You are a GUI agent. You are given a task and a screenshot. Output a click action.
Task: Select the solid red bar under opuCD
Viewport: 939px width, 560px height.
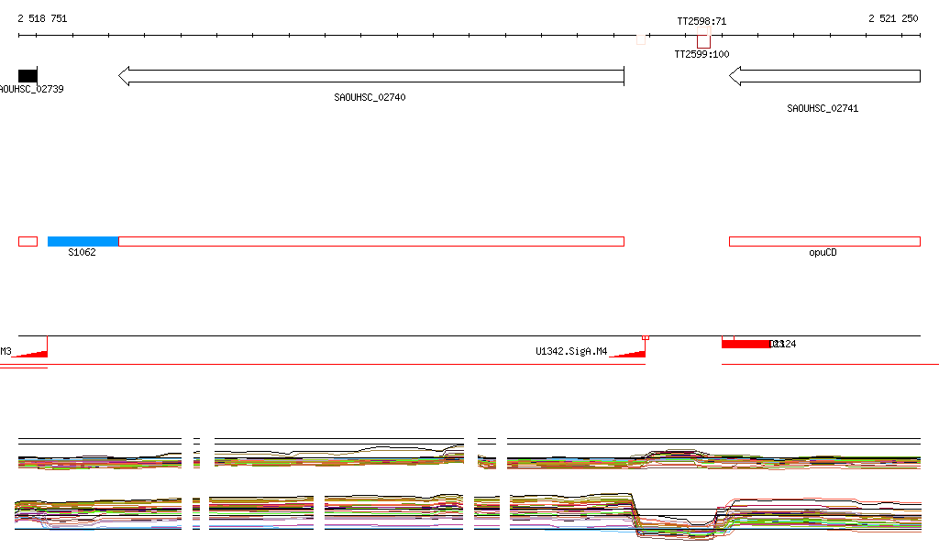click(x=746, y=344)
